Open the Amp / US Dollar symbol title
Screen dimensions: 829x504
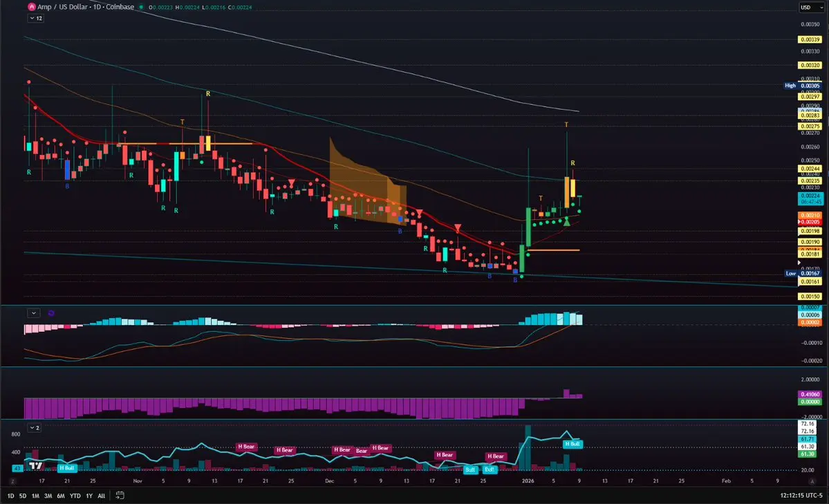click(x=86, y=7)
